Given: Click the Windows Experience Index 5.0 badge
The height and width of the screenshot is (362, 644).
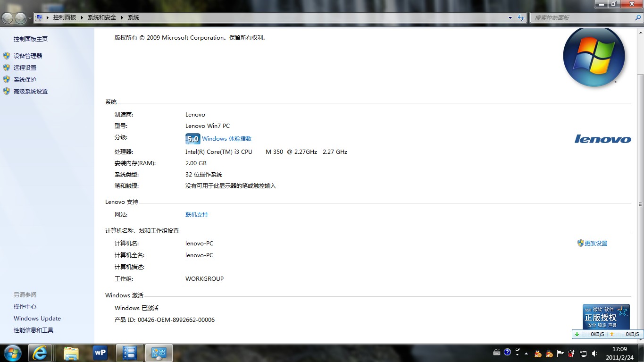Looking at the screenshot, I should [192, 139].
